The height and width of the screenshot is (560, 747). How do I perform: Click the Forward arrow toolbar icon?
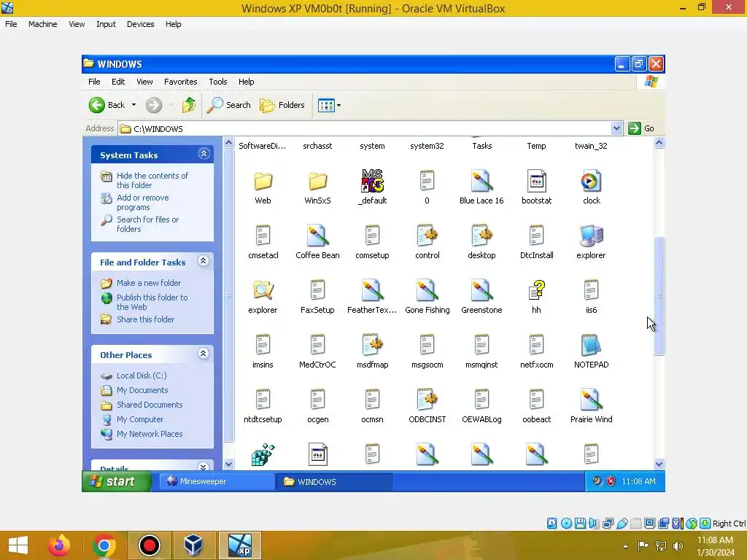154,105
